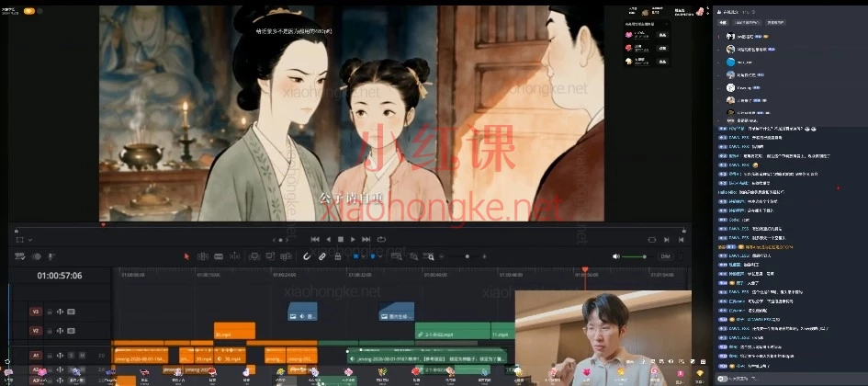The width and height of the screenshot is (868, 386).
Task: Open Timeline View Options in the toolbar
Action: coord(20,256)
